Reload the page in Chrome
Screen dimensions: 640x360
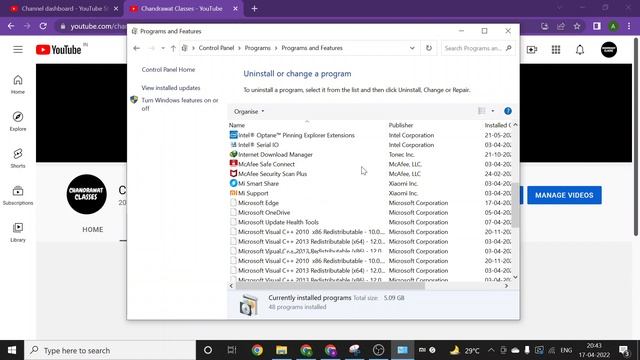click(43, 26)
